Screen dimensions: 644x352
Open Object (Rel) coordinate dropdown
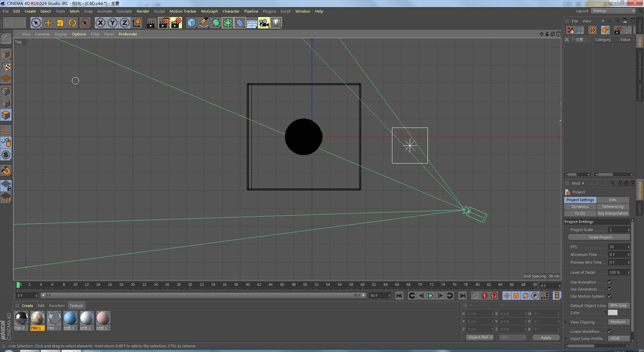[480, 338]
